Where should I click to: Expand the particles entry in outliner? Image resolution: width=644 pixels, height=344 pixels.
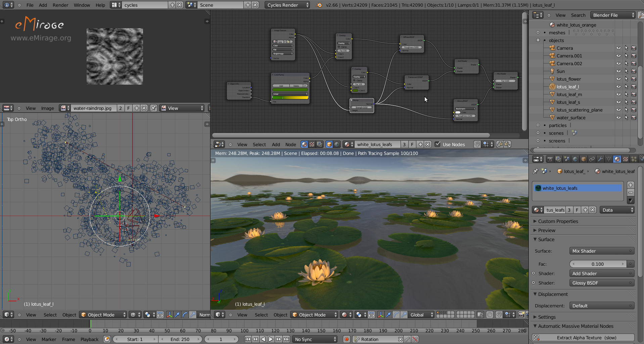click(538, 125)
